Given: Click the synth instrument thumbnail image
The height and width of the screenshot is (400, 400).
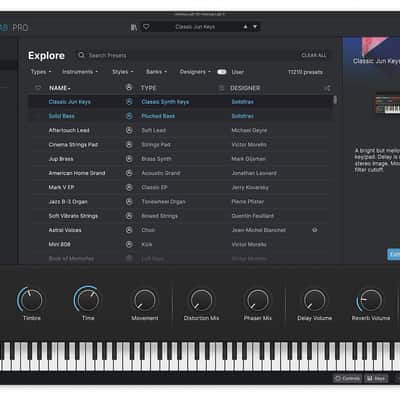Looking at the screenshot, I should (388, 104).
